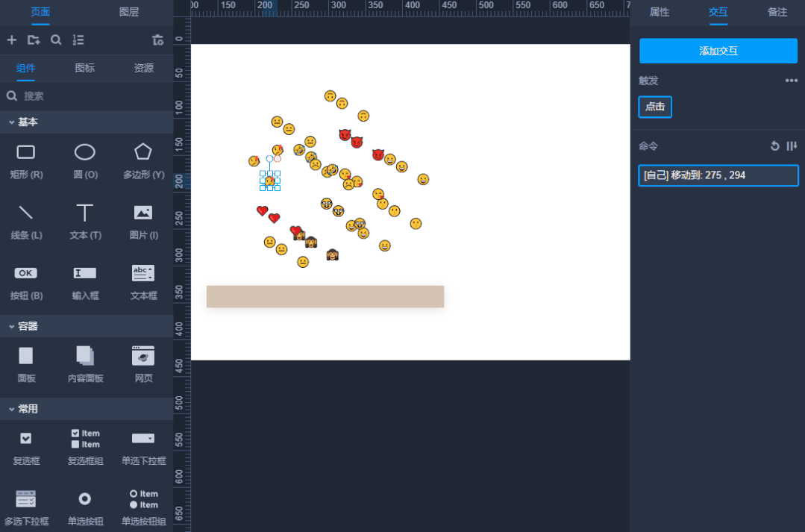Click the numbered list sort icon

coord(78,40)
